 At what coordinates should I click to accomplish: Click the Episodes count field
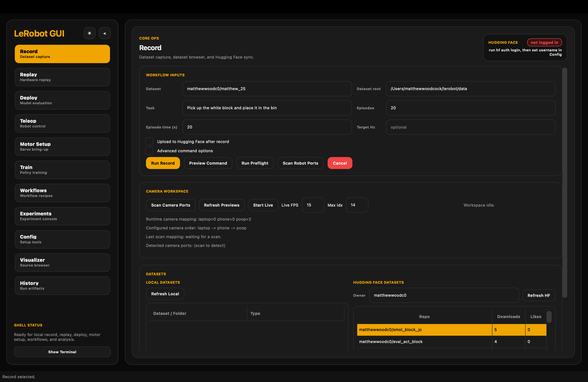(x=471, y=108)
